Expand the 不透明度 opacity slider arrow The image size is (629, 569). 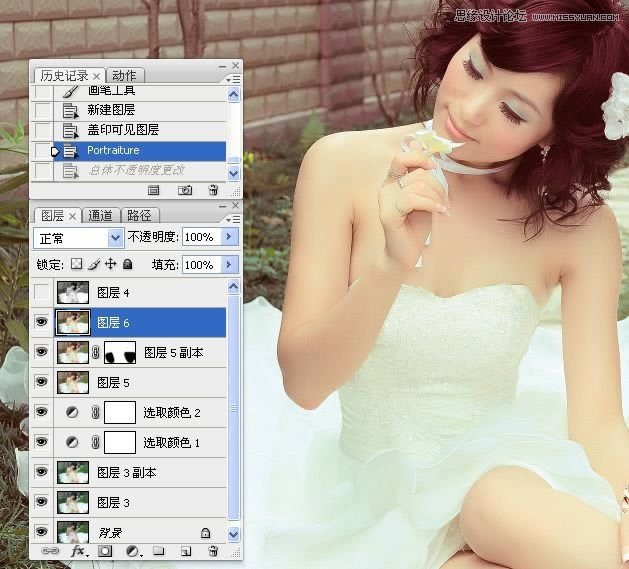229,238
